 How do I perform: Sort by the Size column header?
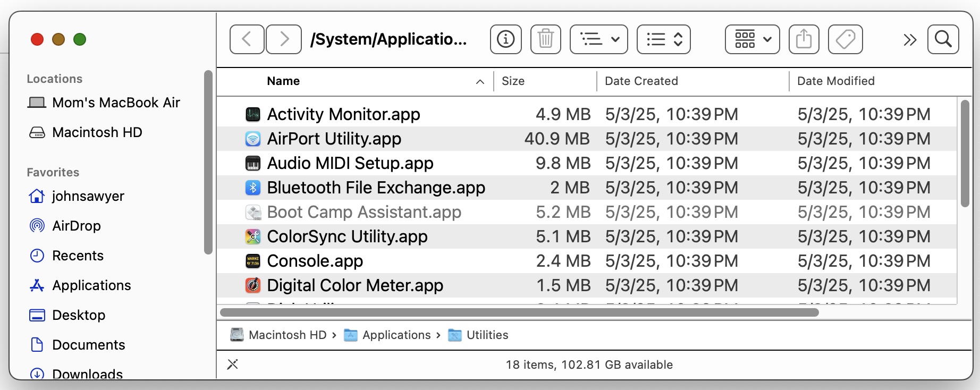pyautogui.click(x=513, y=81)
